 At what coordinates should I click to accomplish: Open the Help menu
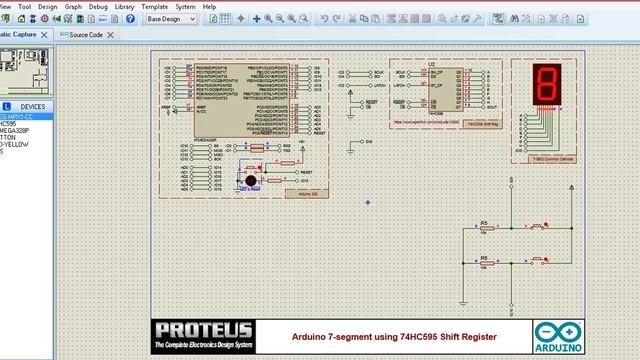tap(209, 7)
